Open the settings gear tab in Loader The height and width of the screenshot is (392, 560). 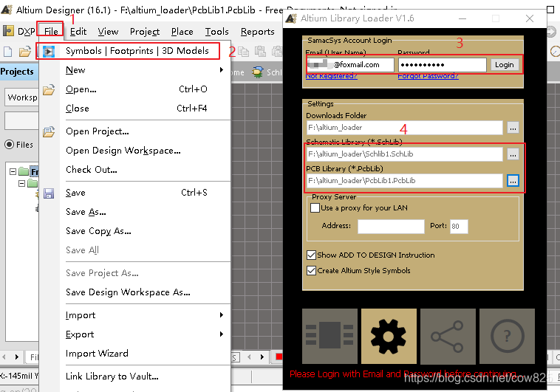[389, 336]
